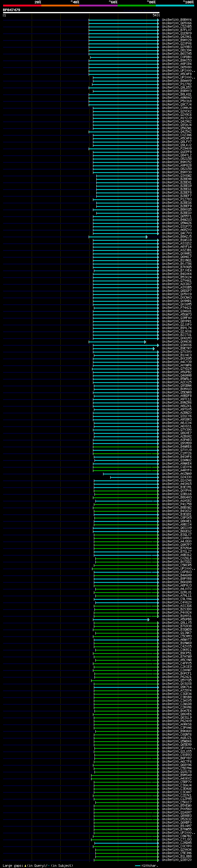Open the UniRef100_Q1ENY9 hit

176,33
